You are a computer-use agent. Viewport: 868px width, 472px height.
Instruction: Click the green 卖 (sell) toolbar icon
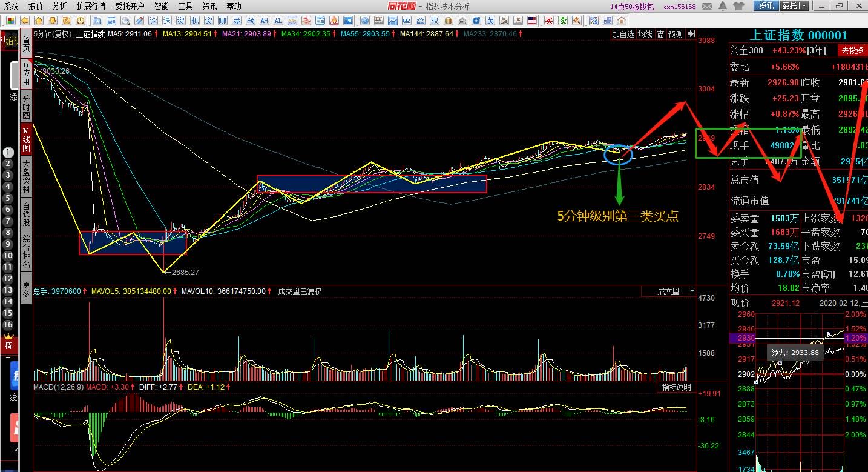pyautogui.click(x=563, y=21)
